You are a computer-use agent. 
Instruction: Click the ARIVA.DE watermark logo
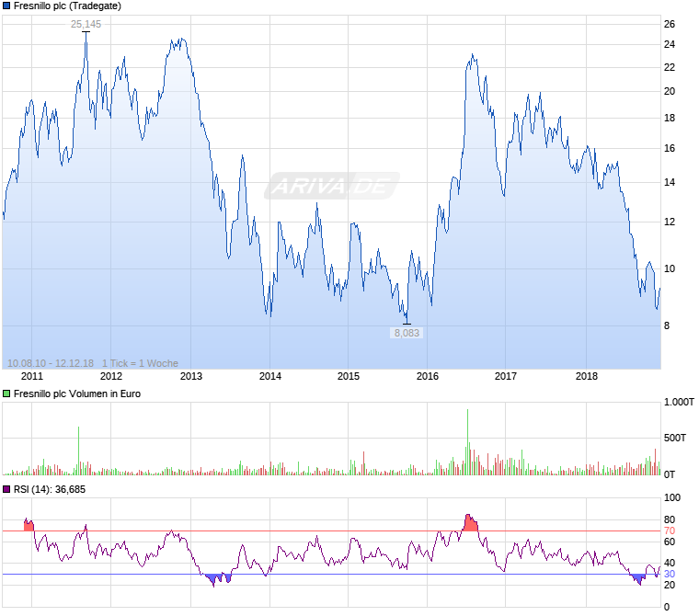click(332, 186)
